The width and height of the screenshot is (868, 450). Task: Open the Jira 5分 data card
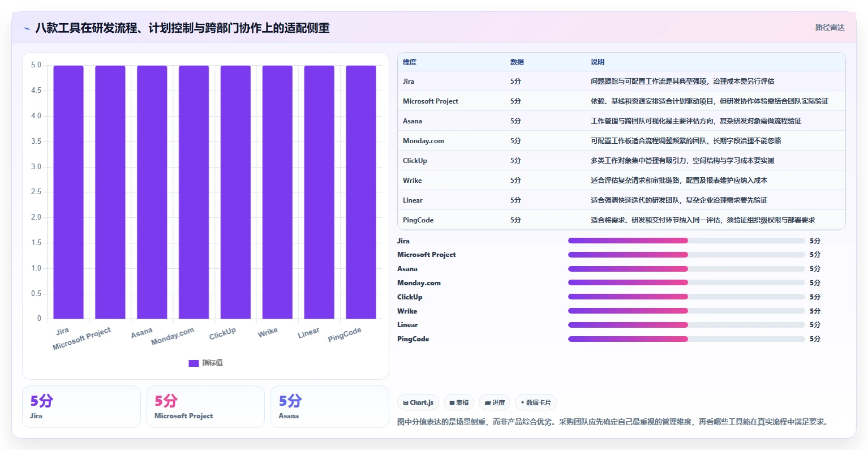click(x=81, y=407)
